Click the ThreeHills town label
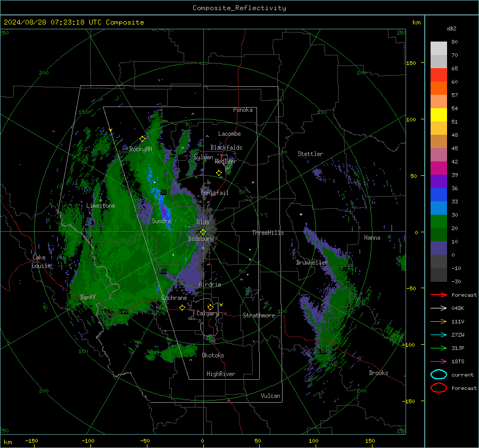 (x=268, y=233)
